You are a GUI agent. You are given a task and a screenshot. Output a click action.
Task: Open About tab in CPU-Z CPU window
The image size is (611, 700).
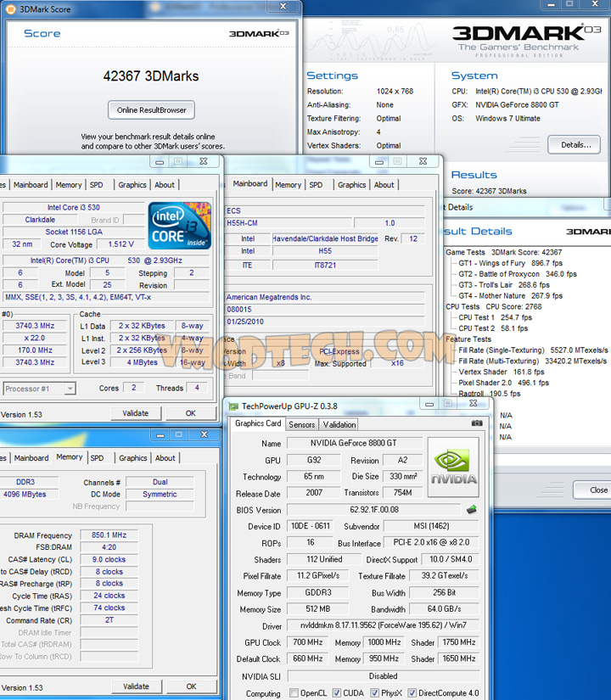[165, 185]
